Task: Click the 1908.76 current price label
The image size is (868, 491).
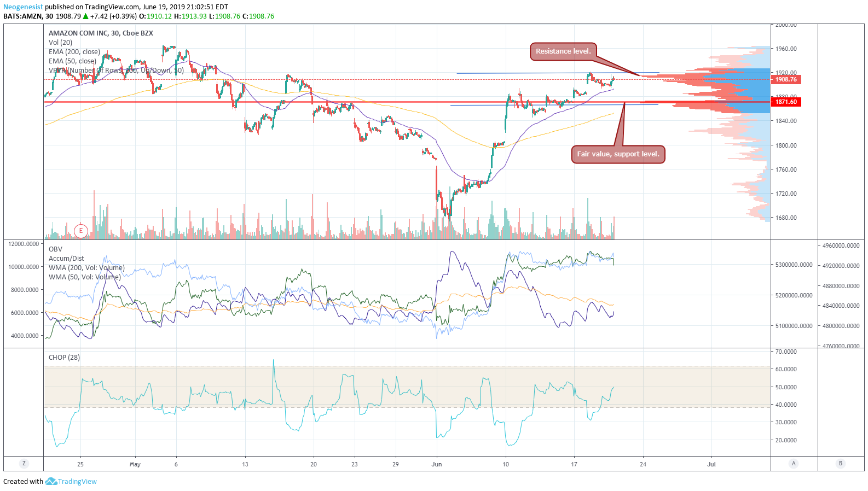Action: pos(786,80)
